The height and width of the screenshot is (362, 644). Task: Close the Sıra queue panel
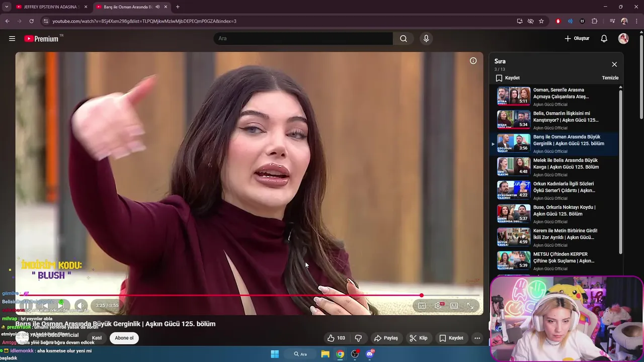(614, 64)
